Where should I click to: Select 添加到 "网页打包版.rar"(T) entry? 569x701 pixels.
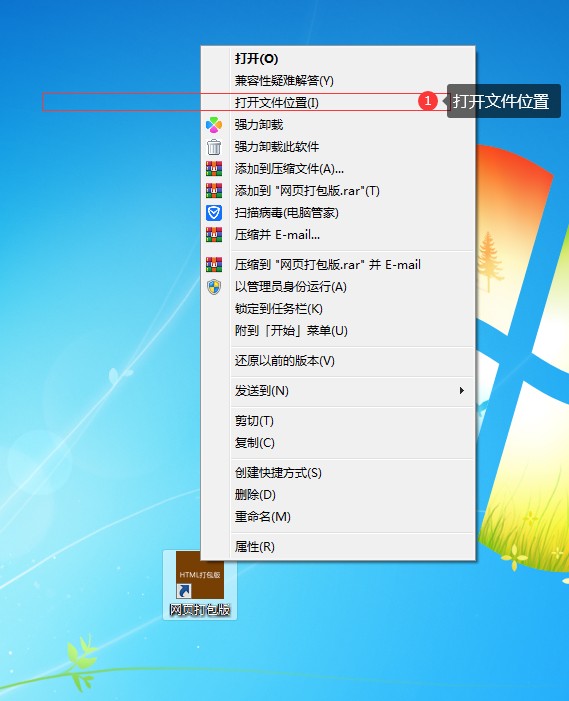coord(338,190)
